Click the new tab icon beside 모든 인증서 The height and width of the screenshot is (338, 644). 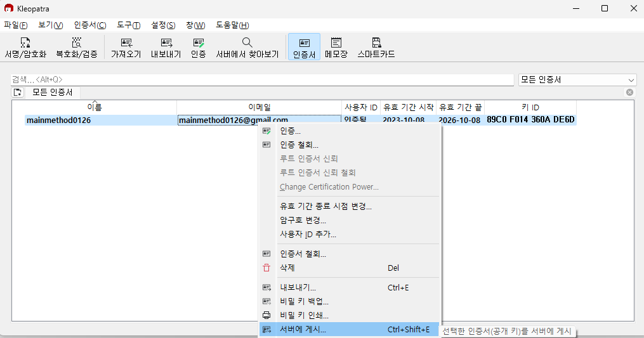[x=18, y=93]
